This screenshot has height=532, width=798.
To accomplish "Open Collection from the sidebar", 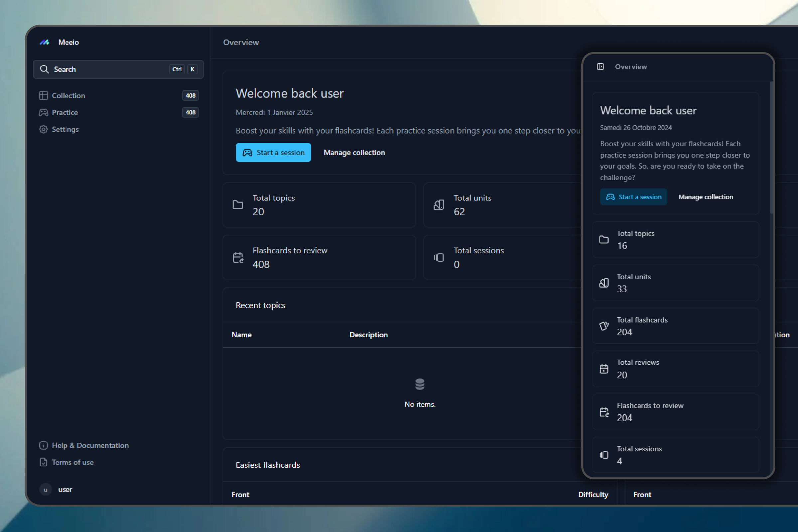I will 68,96.
